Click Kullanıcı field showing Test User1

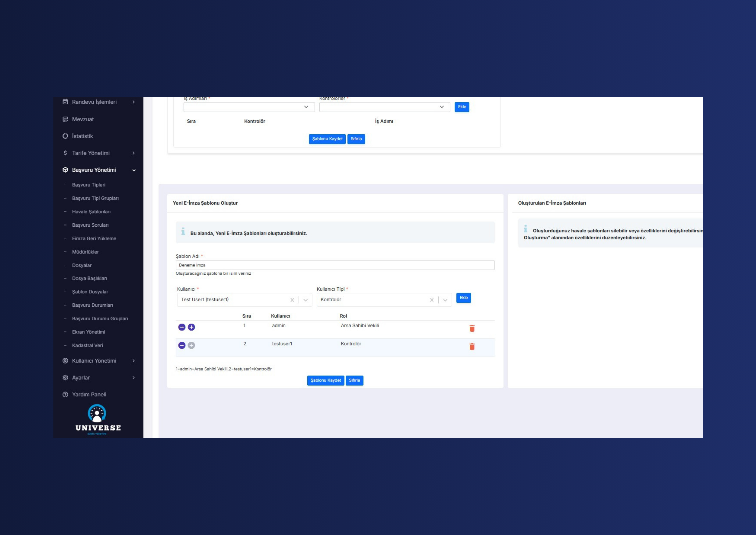(x=245, y=300)
